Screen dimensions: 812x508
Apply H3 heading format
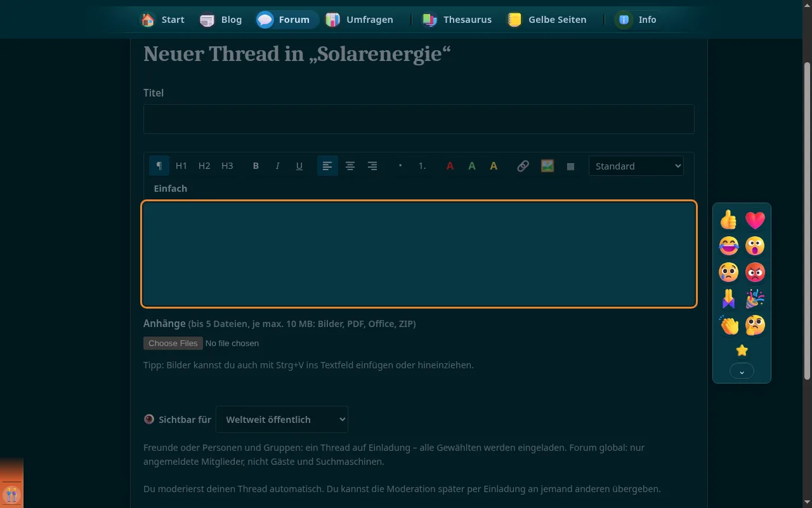click(227, 166)
